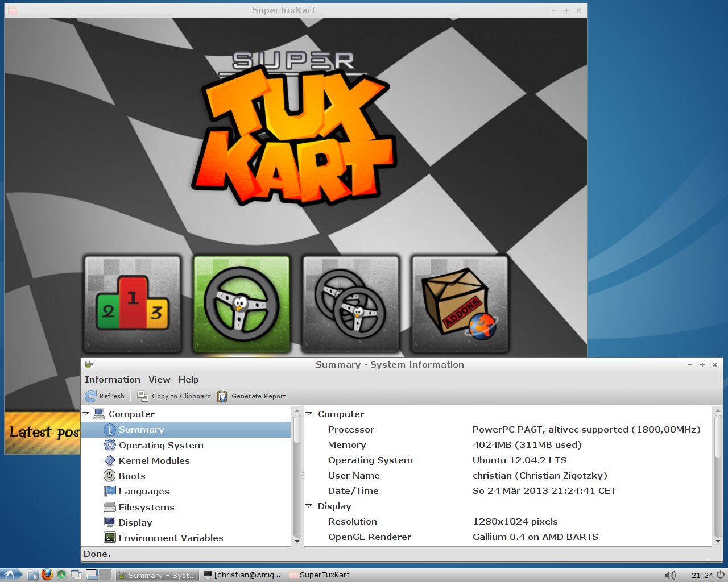The width and height of the screenshot is (728, 582).
Task: Select the Memory row showing 4024MB
Action: [508, 445]
